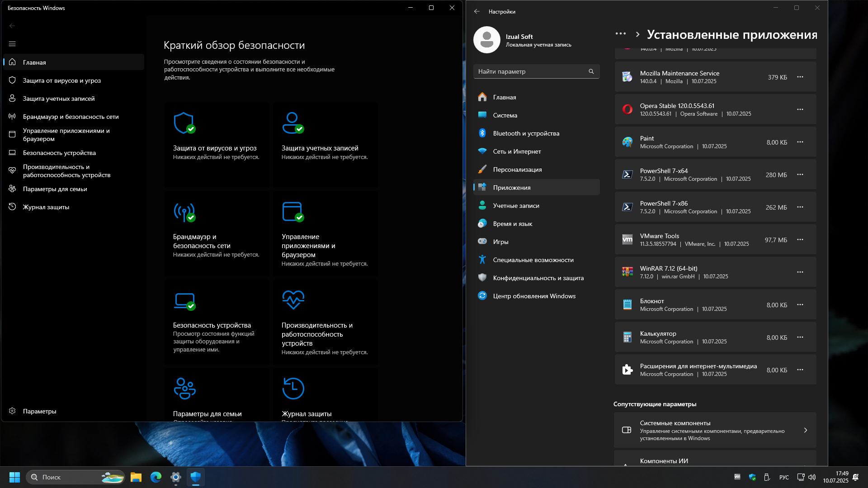Click the taskbar Поиск search box
Viewport: 868px width, 488px height.
[x=75, y=477]
